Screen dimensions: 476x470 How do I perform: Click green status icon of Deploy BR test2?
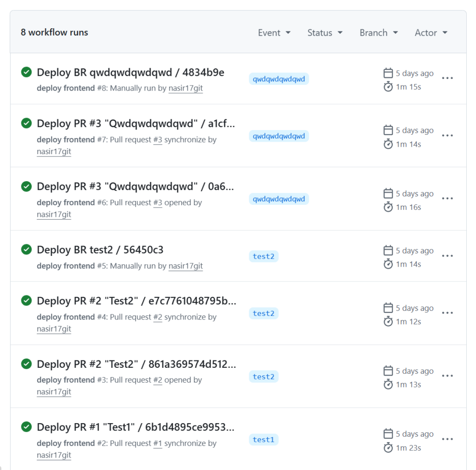click(x=26, y=249)
